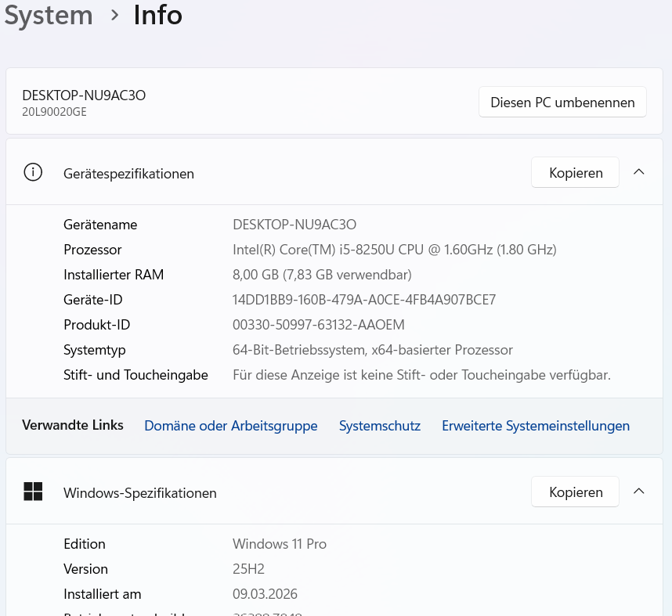This screenshot has height=616, width=672.
Task: Click the Systemtyp label
Action: click(x=95, y=350)
